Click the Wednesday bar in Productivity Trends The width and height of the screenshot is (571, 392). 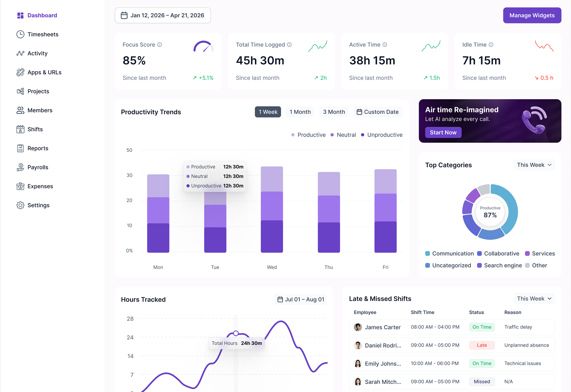click(x=272, y=210)
